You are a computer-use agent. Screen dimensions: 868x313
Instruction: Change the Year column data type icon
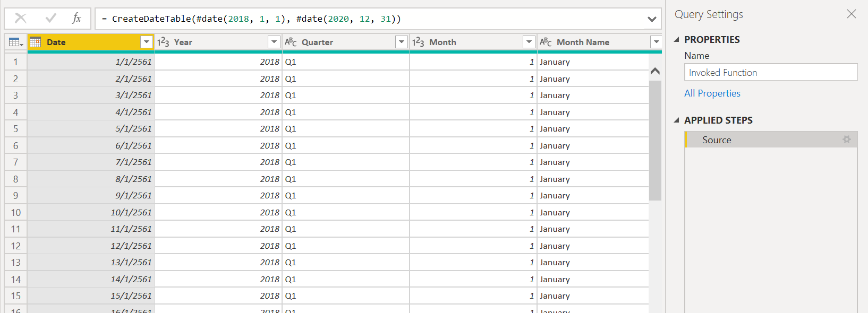[164, 42]
